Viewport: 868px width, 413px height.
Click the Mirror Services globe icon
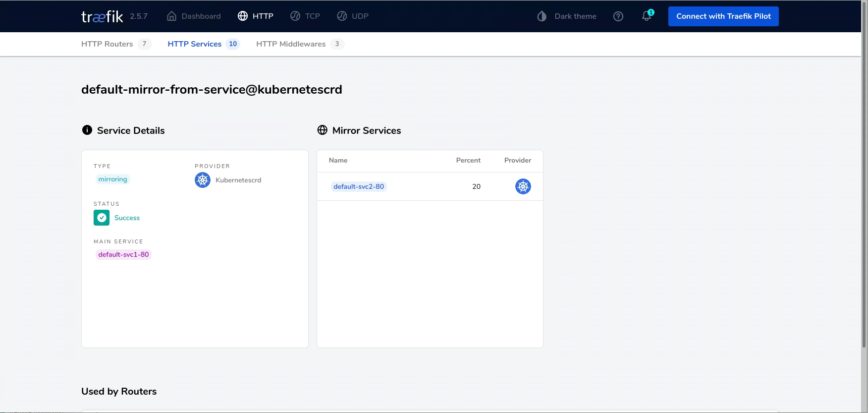323,130
